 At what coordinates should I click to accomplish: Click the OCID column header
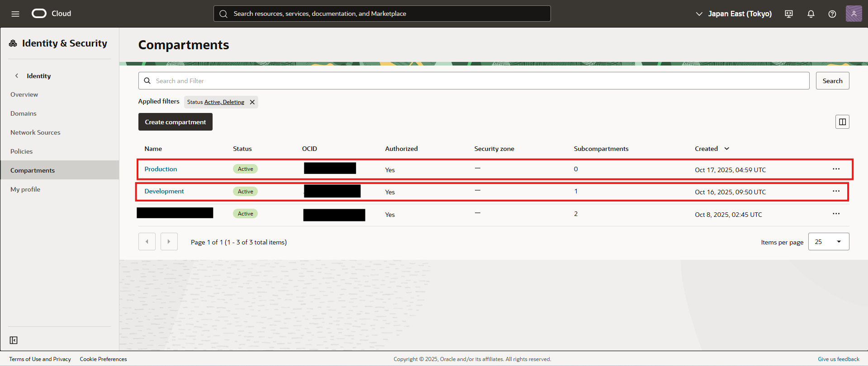[x=309, y=149]
